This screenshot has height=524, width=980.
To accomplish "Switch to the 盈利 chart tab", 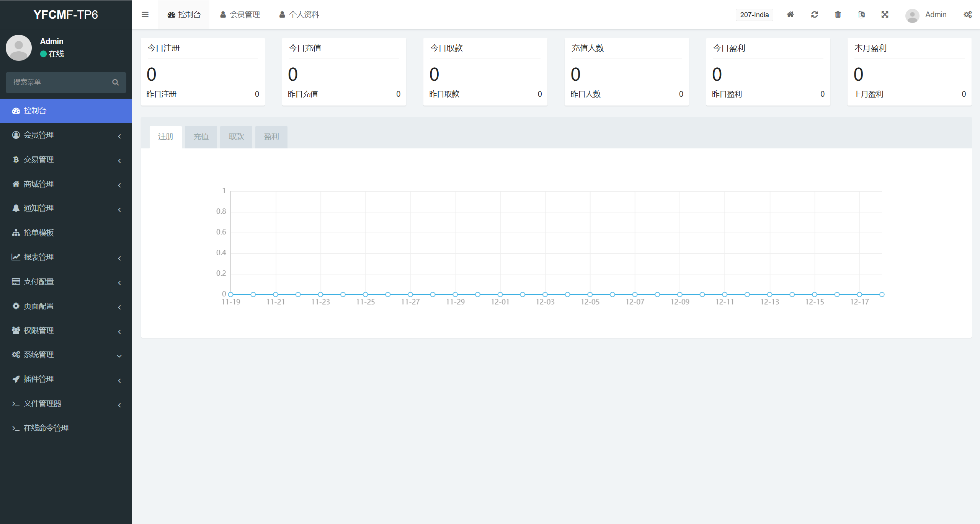I will 271,137.
